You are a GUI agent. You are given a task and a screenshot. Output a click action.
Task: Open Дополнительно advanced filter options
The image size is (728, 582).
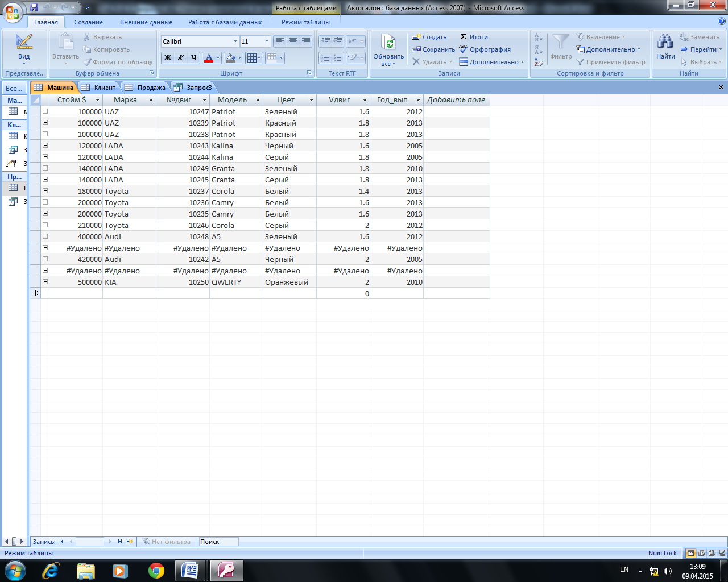pos(608,49)
